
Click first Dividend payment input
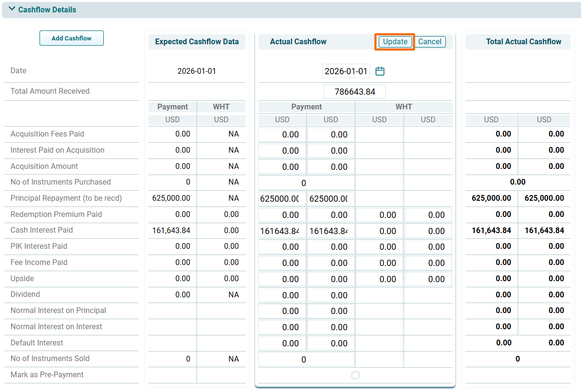click(283, 295)
